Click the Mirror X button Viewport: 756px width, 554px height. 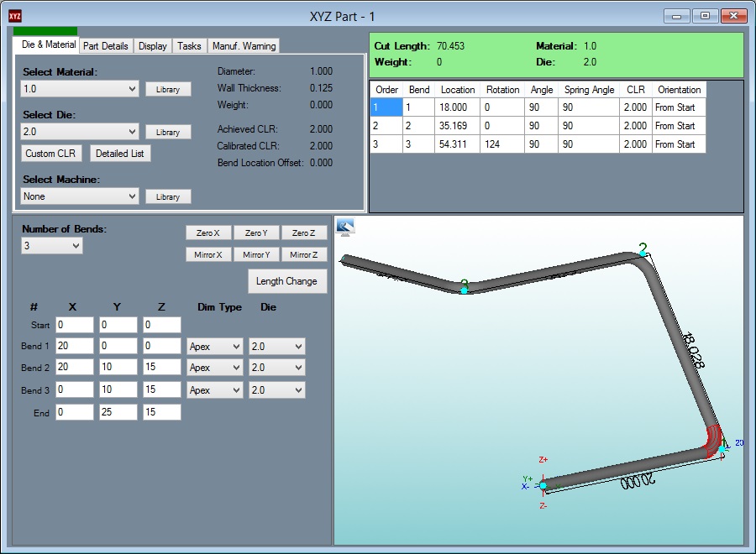208,254
